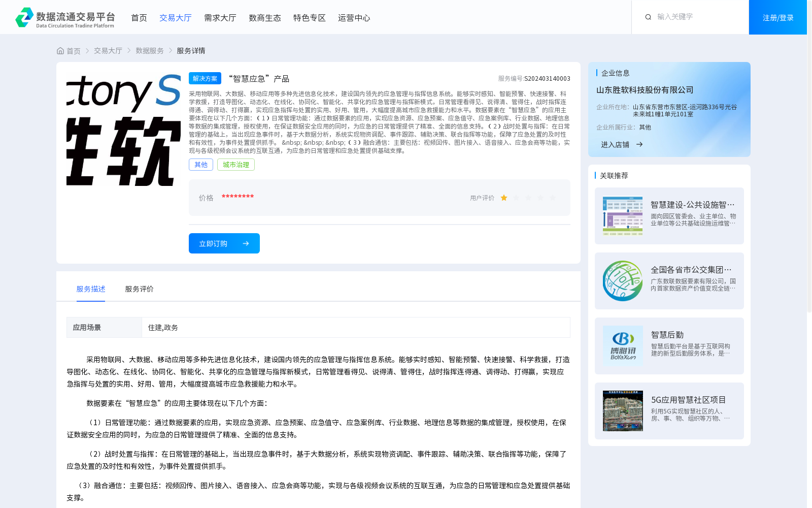Click the 全国各省市公交集团 title

click(x=692, y=270)
